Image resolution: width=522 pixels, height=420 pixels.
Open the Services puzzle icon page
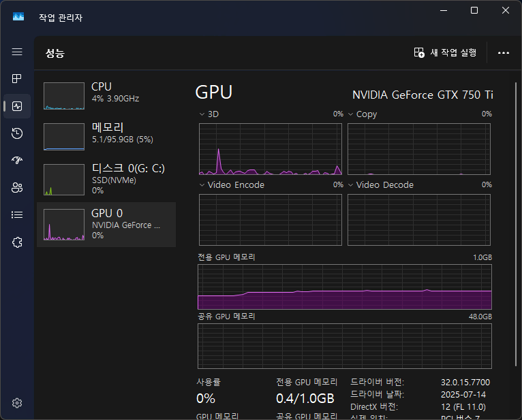tap(17, 242)
